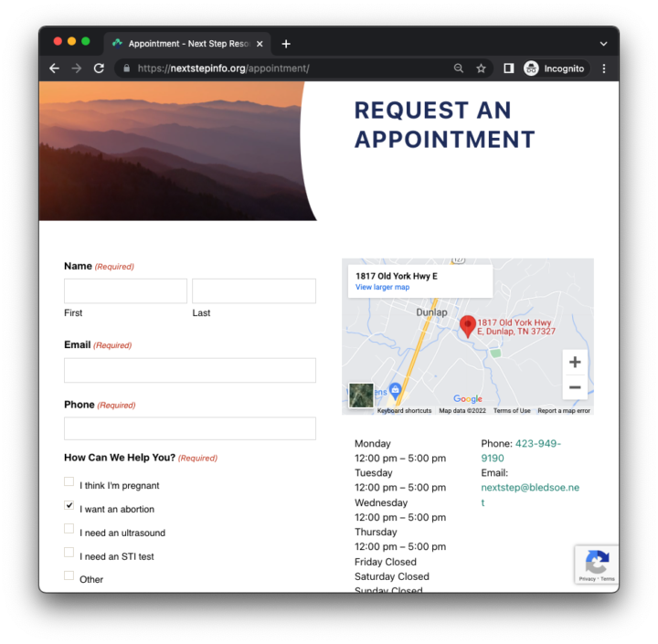Open a new tab with plus button
Viewport: 658px width, 644px height.
click(286, 44)
